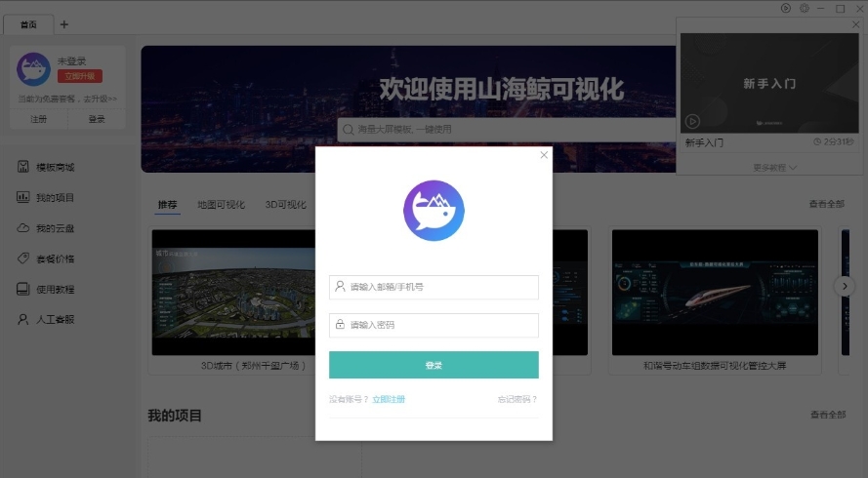Open the 套餐价格 tag icon

[22, 259]
